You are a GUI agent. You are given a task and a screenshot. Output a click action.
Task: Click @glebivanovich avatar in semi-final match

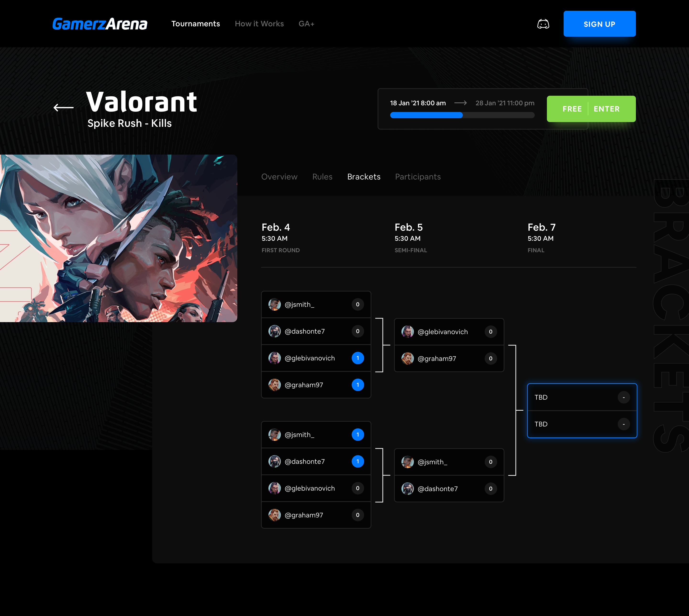(x=407, y=332)
